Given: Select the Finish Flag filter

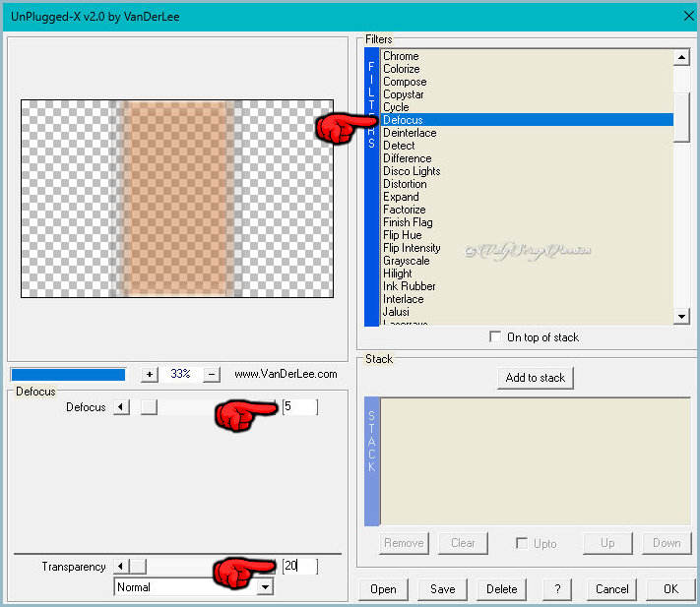Looking at the screenshot, I should click(x=528, y=222).
